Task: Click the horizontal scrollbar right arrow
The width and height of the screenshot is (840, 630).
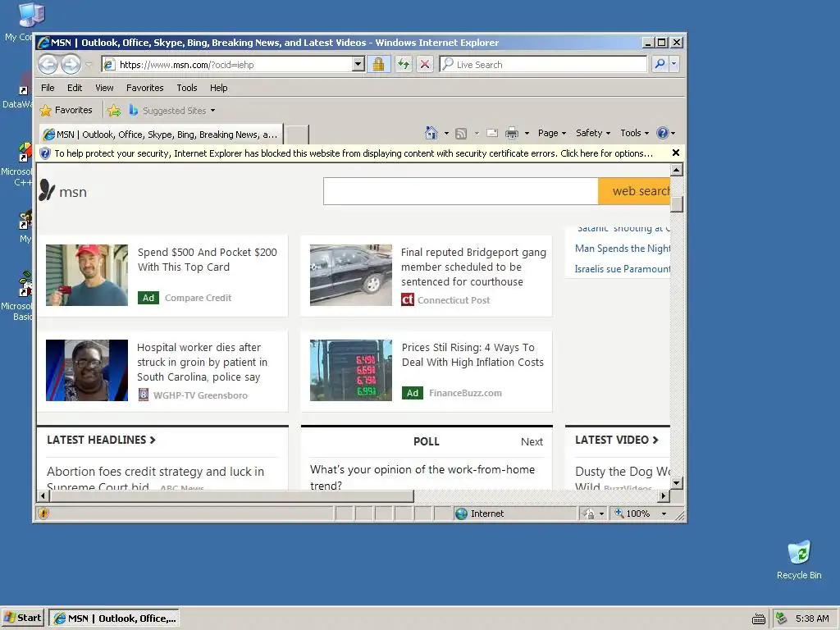Action: tap(664, 496)
